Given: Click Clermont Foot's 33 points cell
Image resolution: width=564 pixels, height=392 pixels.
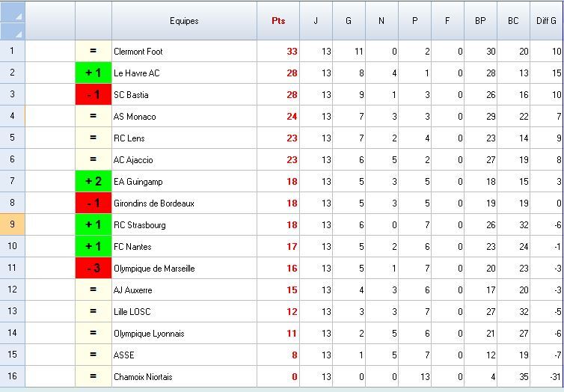Looking at the screenshot, I should (278, 52).
